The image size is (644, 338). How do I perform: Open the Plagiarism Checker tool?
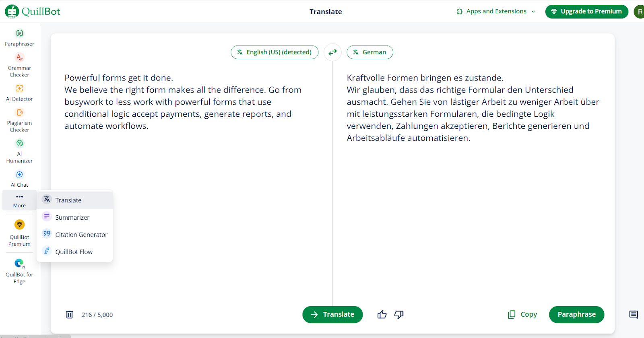19,120
